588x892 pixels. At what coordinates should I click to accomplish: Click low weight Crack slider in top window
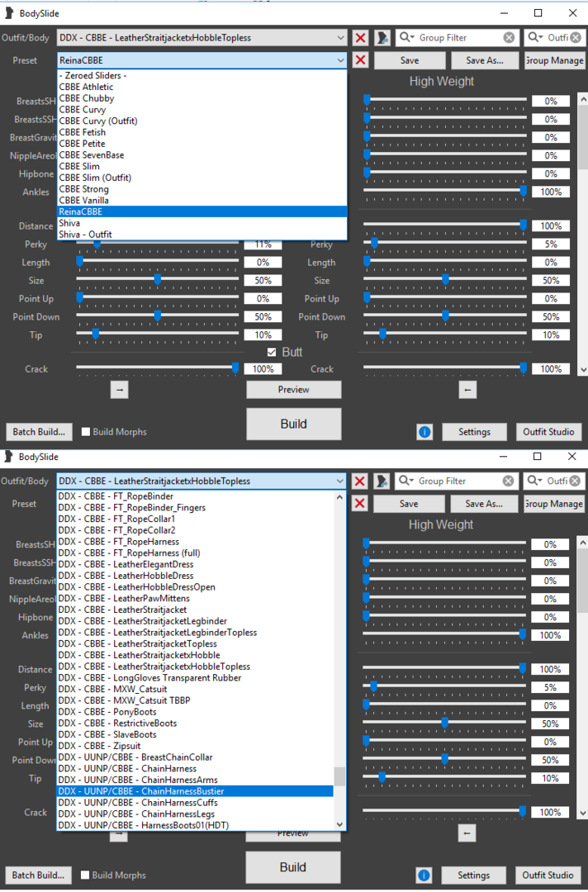click(158, 368)
